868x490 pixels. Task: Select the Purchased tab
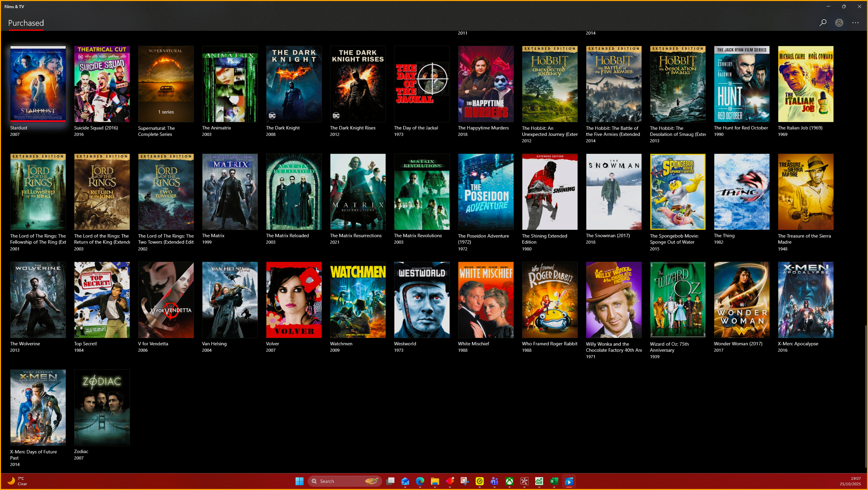point(26,23)
